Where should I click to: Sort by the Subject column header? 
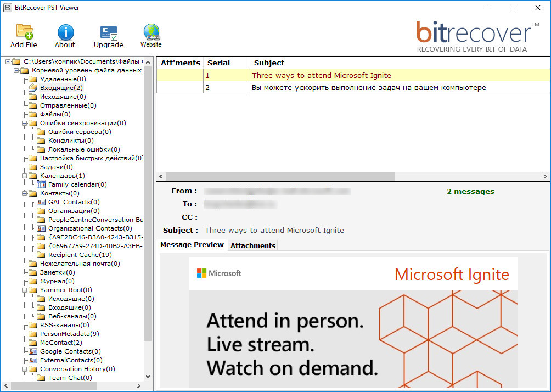pyautogui.click(x=400, y=63)
